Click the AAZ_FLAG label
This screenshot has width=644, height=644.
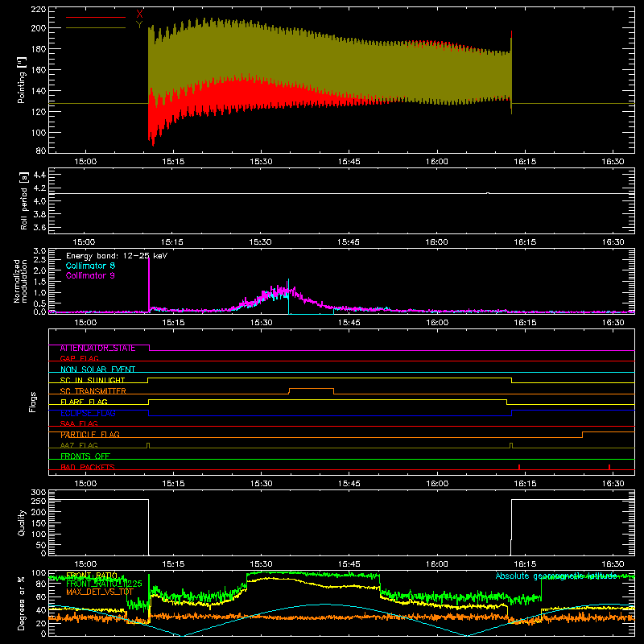(x=79, y=445)
